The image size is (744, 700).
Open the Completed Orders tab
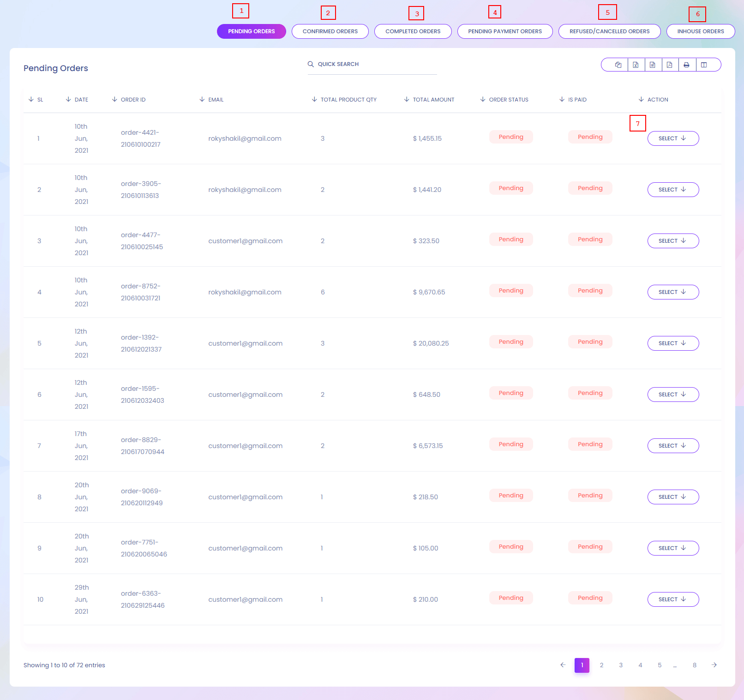click(413, 31)
